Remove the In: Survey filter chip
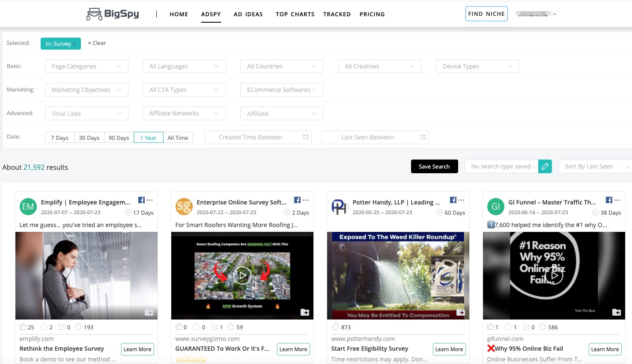 [x=74, y=43]
